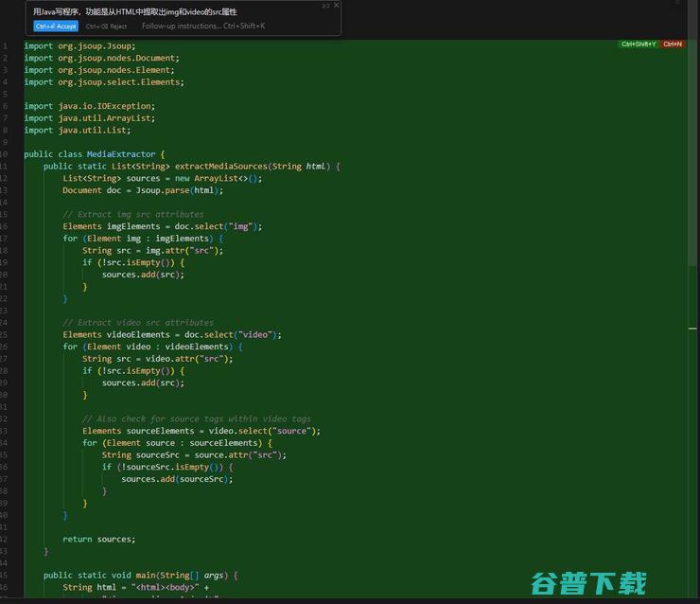
Task: Click "import org.jsoup.nodes.Document;" line
Action: tap(102, 58)
